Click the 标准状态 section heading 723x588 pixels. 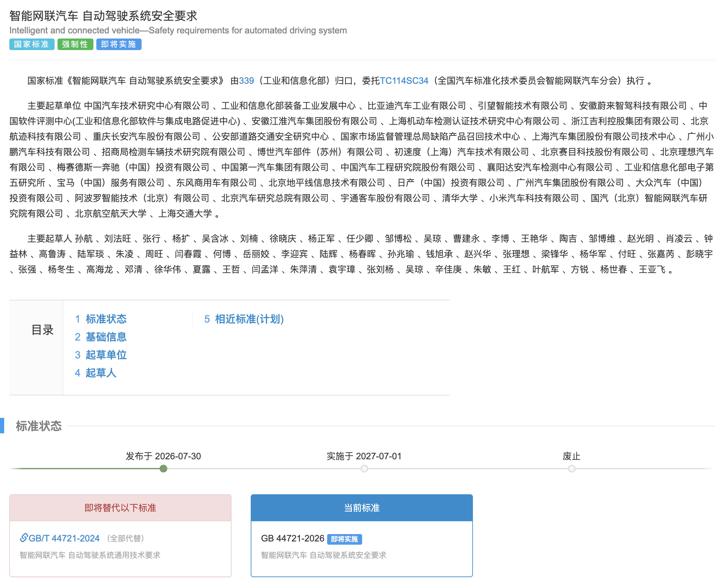click(39, 426)
